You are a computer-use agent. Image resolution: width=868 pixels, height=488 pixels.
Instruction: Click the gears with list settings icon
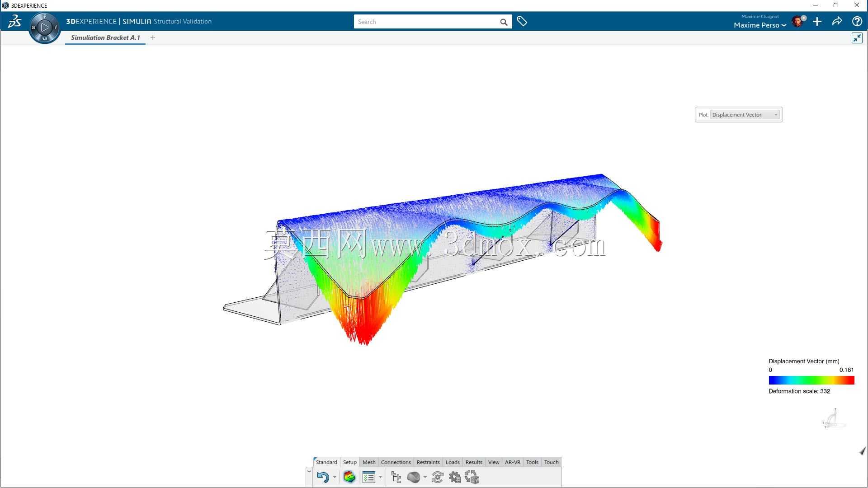tap(454, 477)
